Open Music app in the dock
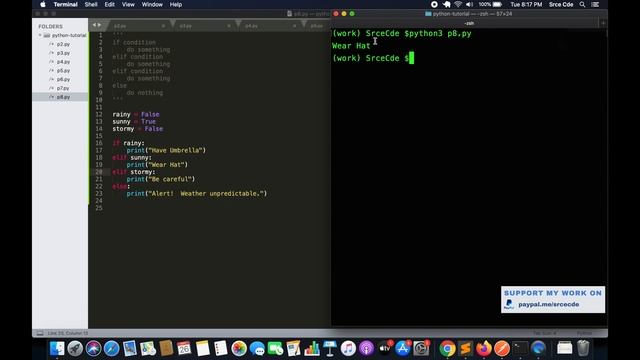Viewport: 640px width, 360px height. [348, 348]
